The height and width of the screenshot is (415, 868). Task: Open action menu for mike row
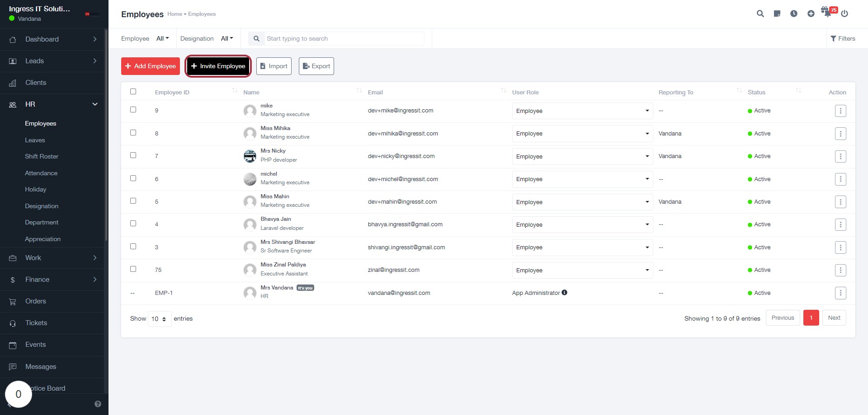pos(840,111)
